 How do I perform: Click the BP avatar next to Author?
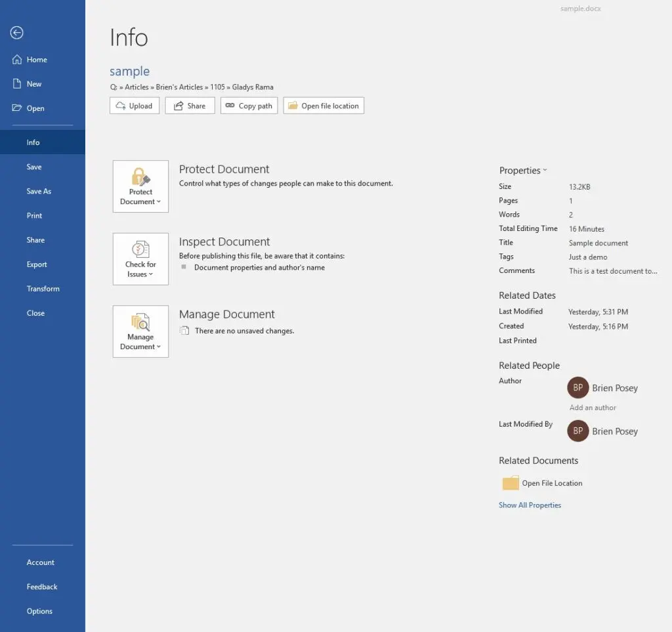(x=577, y=387)
